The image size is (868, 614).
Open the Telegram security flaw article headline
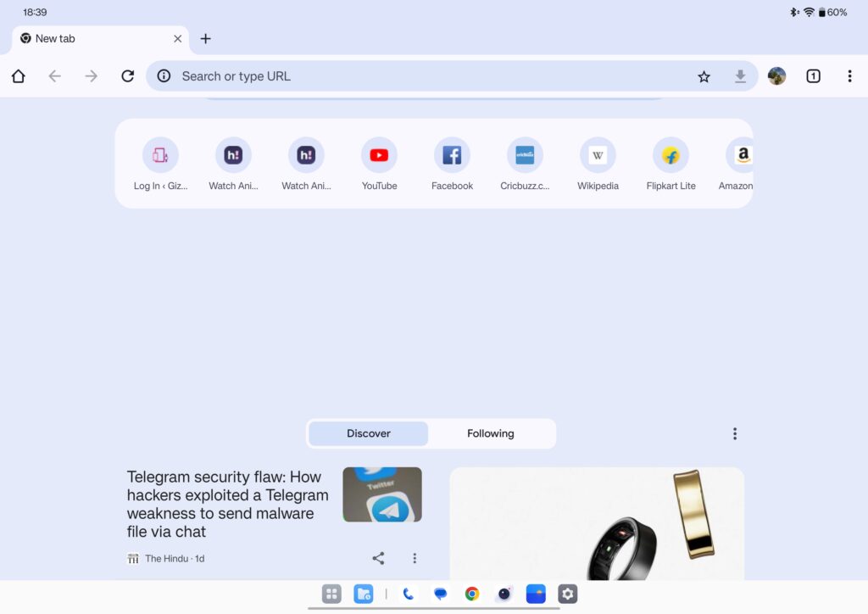pyautogui.click(x=227, y=504)
